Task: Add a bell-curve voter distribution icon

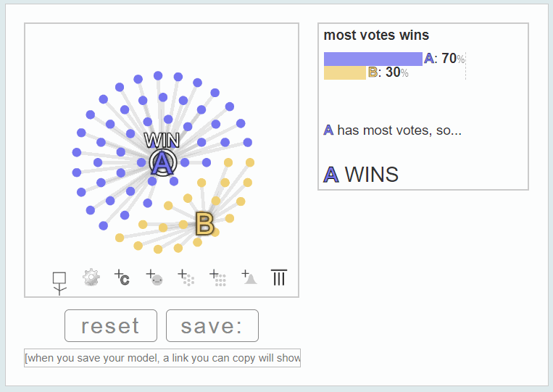Action: [249, 277]
